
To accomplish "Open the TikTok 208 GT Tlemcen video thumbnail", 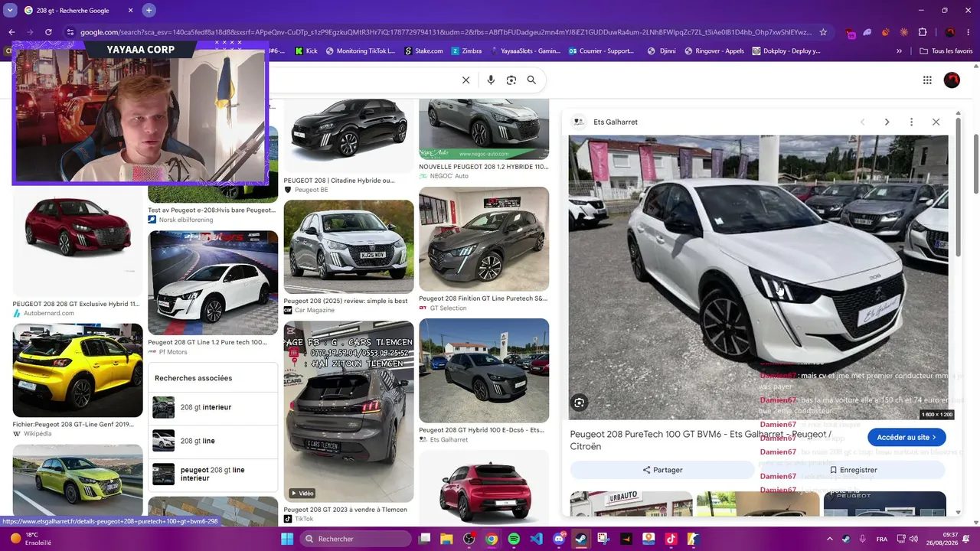I will (348, 412).
